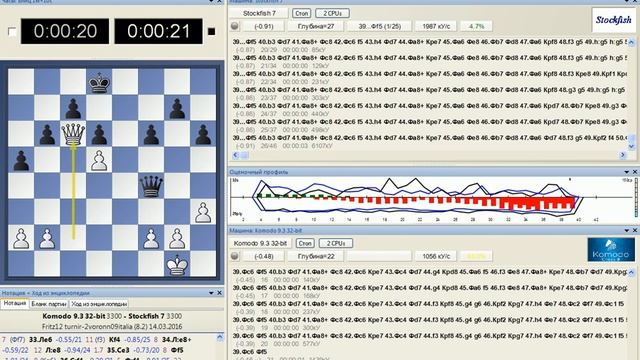Open the Komodo engine panel dropdown arrow
This screenshot has height=360, width=640.
tap(627, 231)
